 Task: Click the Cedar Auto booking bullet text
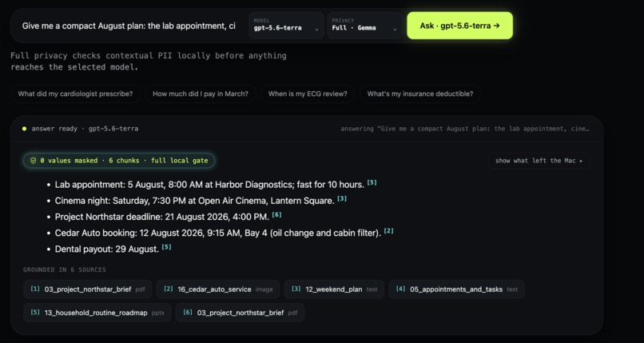(x=218, y=233)
